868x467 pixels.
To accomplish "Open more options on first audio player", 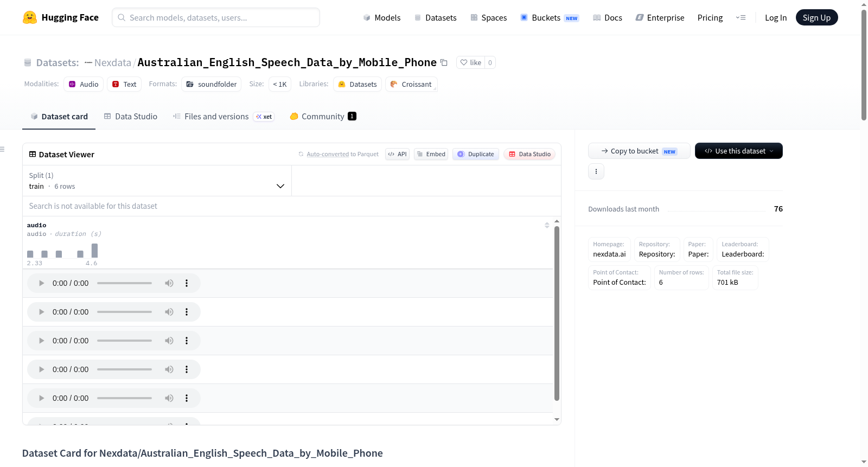I will pos(187,283).
